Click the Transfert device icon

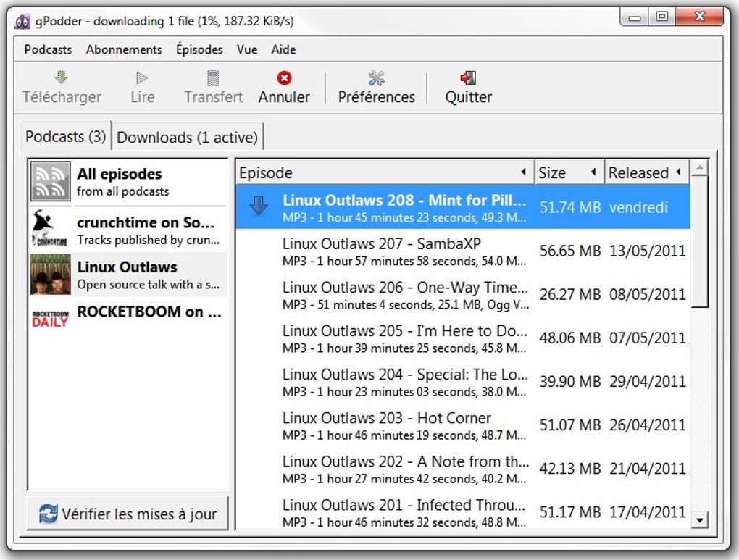213,78
